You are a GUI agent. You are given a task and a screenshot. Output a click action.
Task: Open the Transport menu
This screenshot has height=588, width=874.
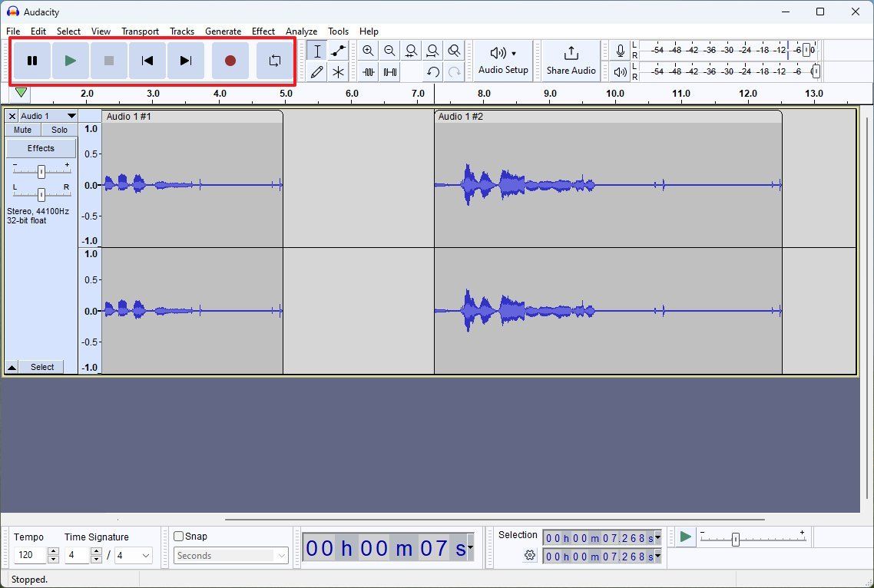click(x=140, y=31)
